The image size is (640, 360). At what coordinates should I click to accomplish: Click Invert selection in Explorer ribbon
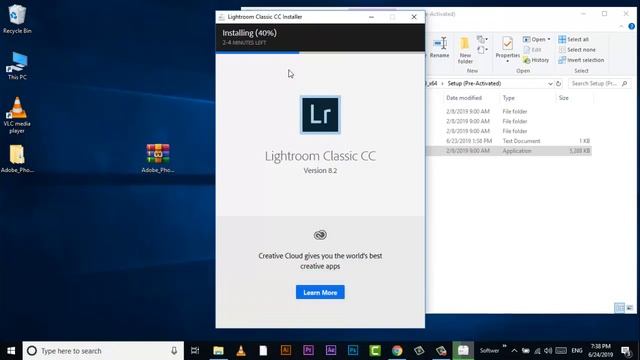(581, 60)
